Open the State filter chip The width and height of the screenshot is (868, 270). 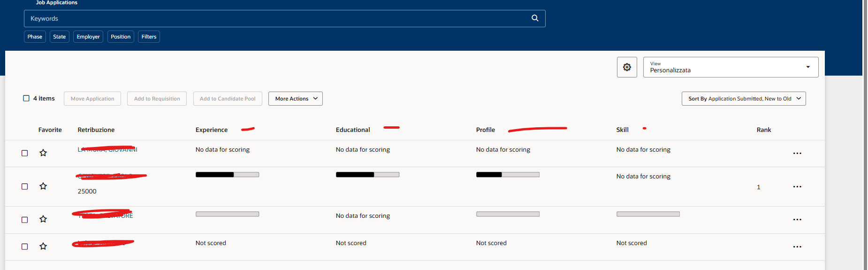pyautogui.click(x=60, y=37)
